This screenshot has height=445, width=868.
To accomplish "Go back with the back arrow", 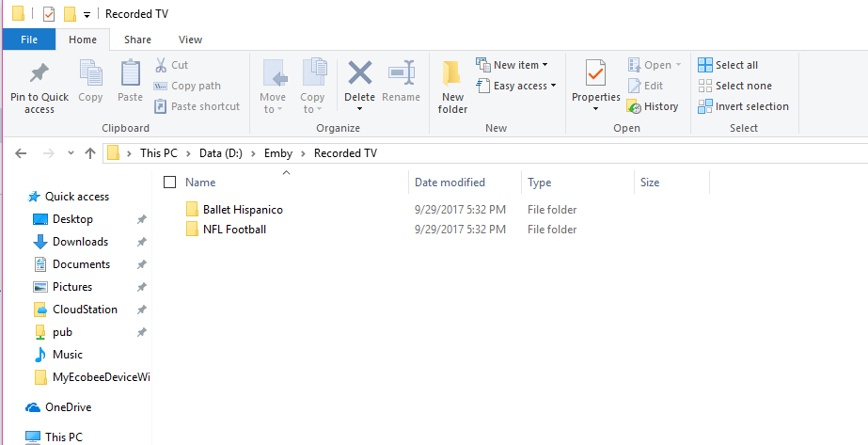I will pos(21,153).
